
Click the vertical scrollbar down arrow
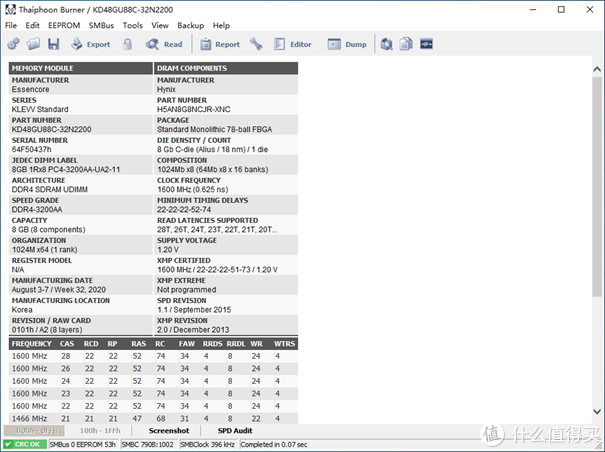[597, 411]
